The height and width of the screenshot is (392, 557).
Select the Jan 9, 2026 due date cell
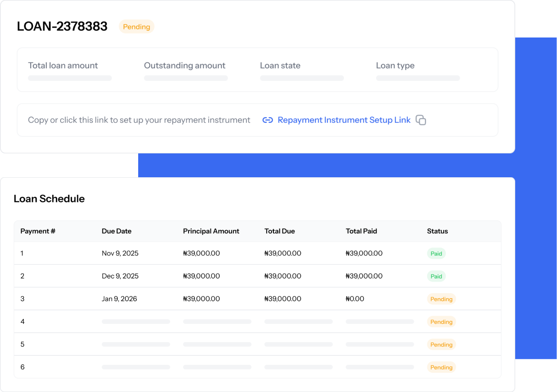(x=119, y=299)
